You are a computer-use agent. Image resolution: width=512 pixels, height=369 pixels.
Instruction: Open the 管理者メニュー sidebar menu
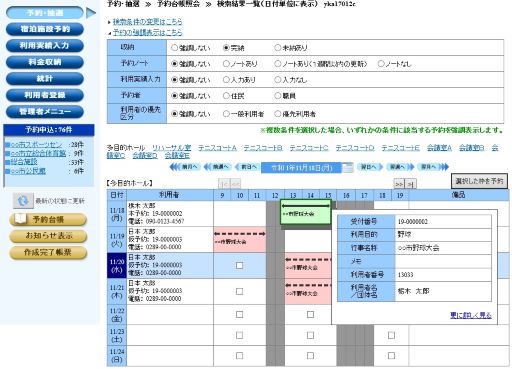pos(45,111)
